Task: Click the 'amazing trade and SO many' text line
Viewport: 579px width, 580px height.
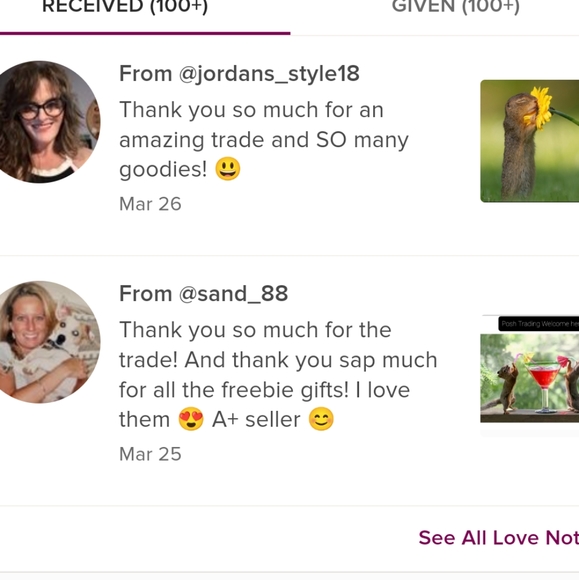Action: (264, 140)
